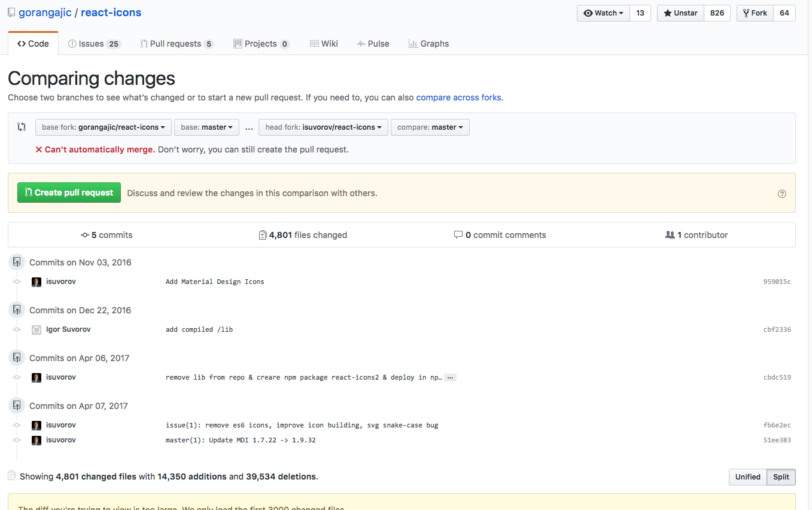
Task: Open commit hash 51ee383
Action: coord(777,440)
